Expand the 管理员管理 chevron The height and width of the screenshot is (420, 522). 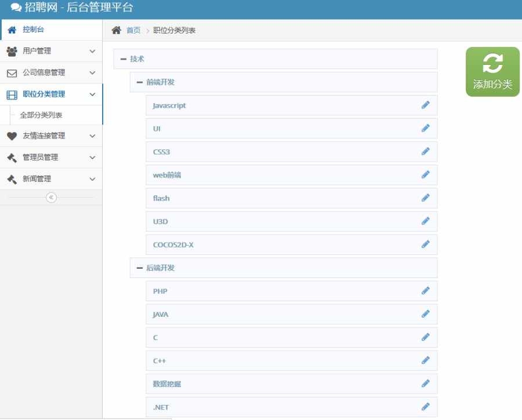click(x=93, y=158)
